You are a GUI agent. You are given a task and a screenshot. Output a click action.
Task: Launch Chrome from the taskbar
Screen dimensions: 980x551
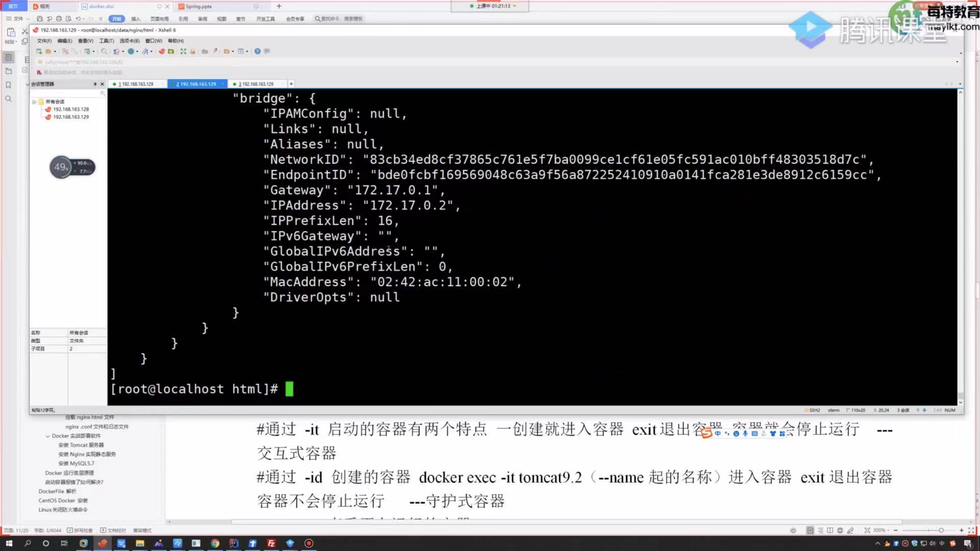click(x=215, y=543)
